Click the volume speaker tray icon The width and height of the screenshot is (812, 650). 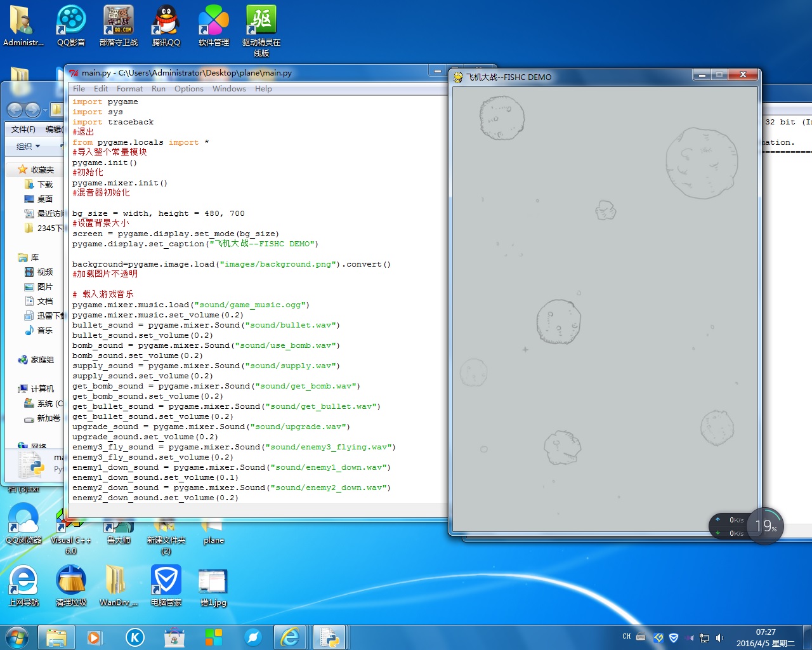pyautogui.click(x=719, y=637)
